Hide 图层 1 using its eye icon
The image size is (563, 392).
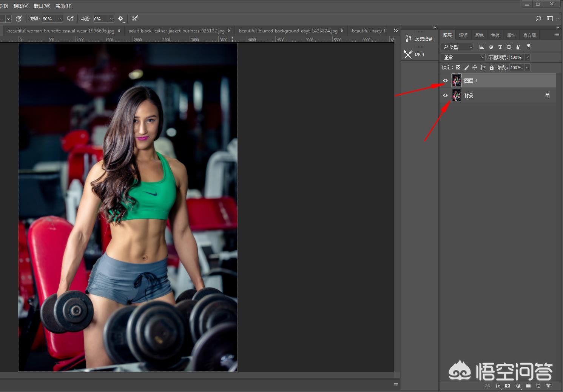tap(445, 81)
